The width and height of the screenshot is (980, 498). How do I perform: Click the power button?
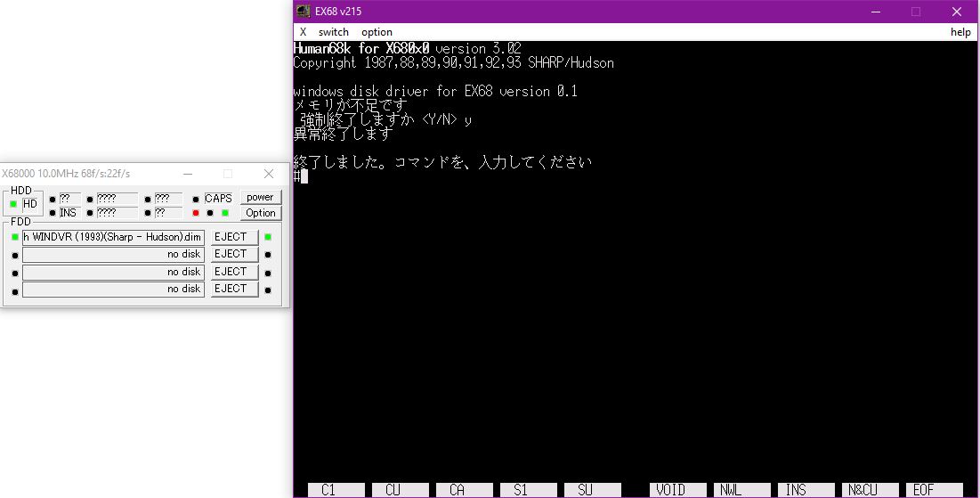point(260,197)
